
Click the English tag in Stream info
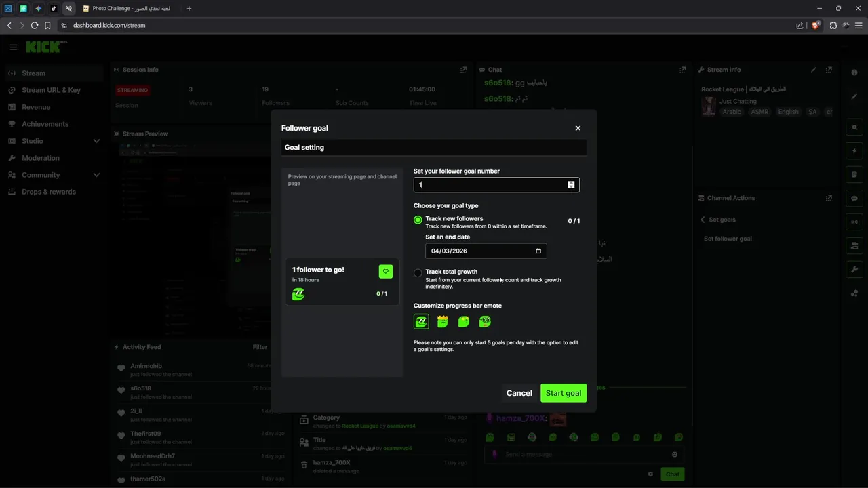788,112
